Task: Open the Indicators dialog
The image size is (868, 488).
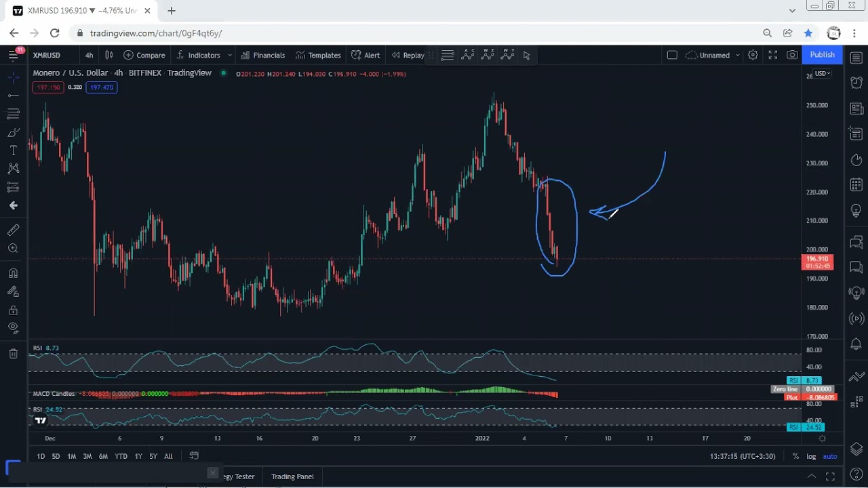Action: (x=198, y=55)
